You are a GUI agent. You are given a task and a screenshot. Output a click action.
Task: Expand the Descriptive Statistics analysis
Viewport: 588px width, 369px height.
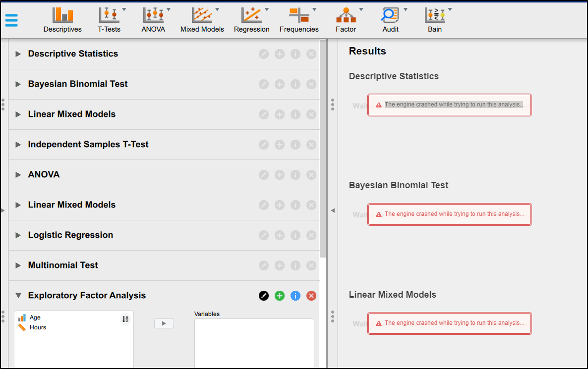[x=18, y=53]
